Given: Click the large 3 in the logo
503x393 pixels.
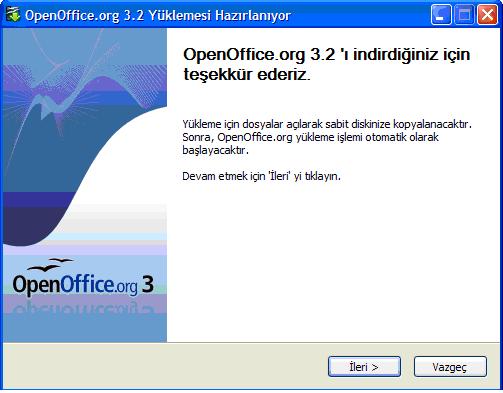Looking at the screenshot, I should click(x=148, y=284).
